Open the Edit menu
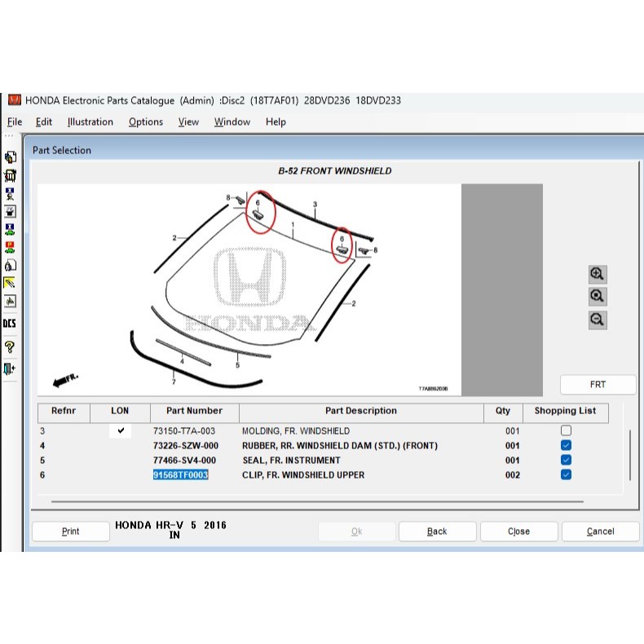 pyautogui.click(x=44, y=122)
